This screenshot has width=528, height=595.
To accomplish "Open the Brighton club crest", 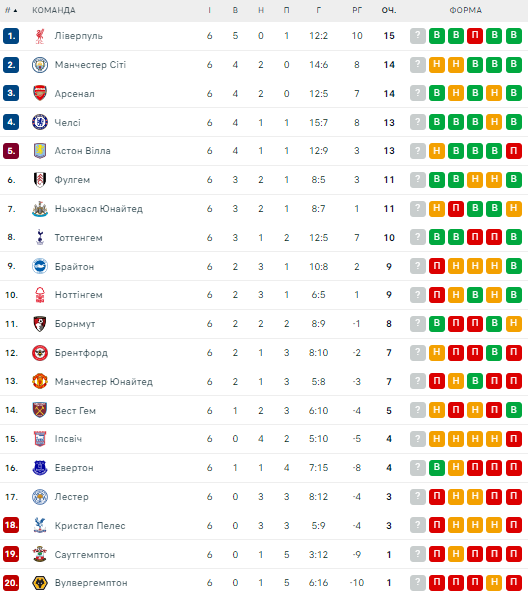I will coord(40,266).
